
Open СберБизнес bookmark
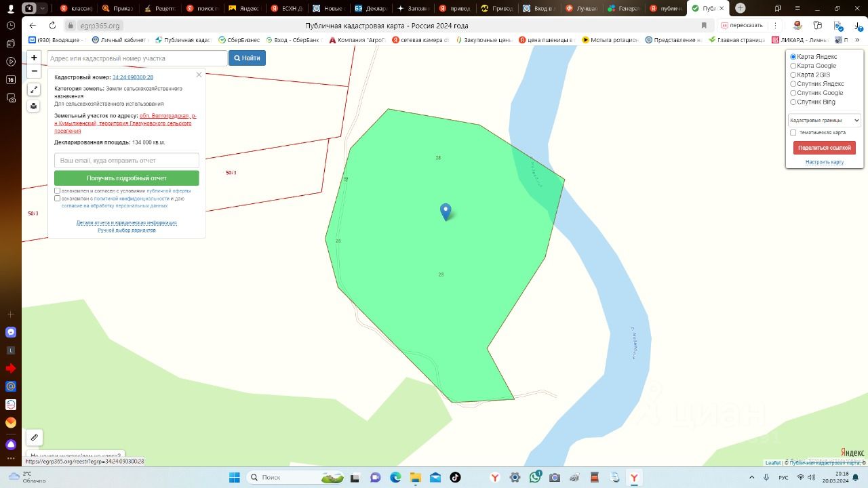239,40
